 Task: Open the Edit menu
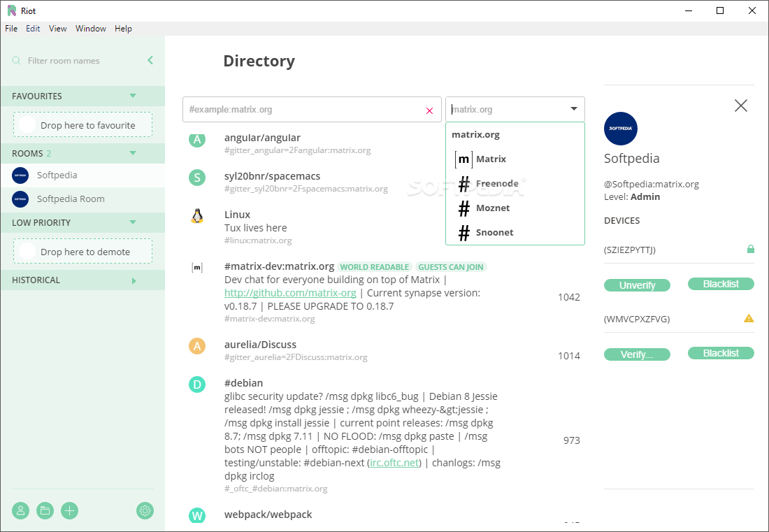coord(33,29)
